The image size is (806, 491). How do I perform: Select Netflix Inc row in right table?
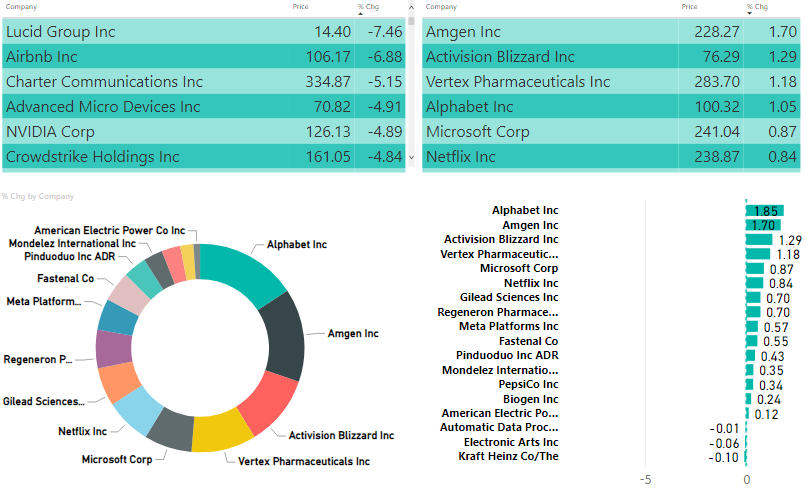click(611, 156)
